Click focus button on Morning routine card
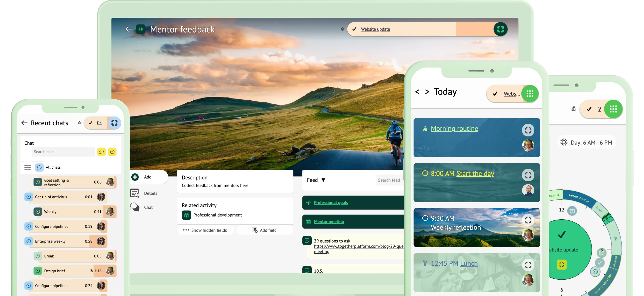 [528, 130]
